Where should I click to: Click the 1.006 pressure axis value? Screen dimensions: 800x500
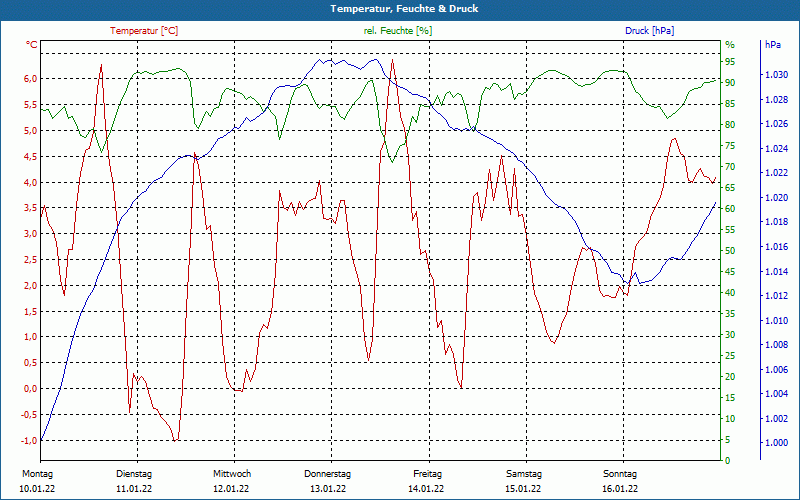tap(777, 369)
